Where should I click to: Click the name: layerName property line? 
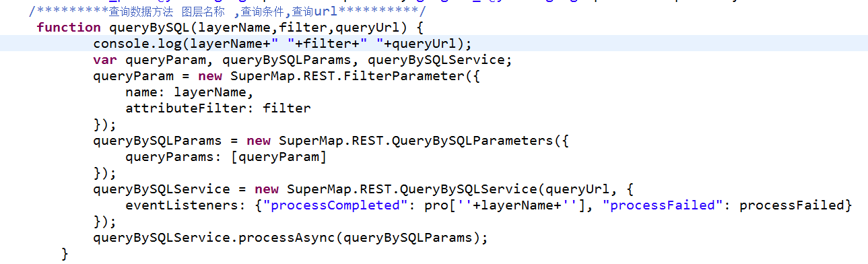click(189, 92)
